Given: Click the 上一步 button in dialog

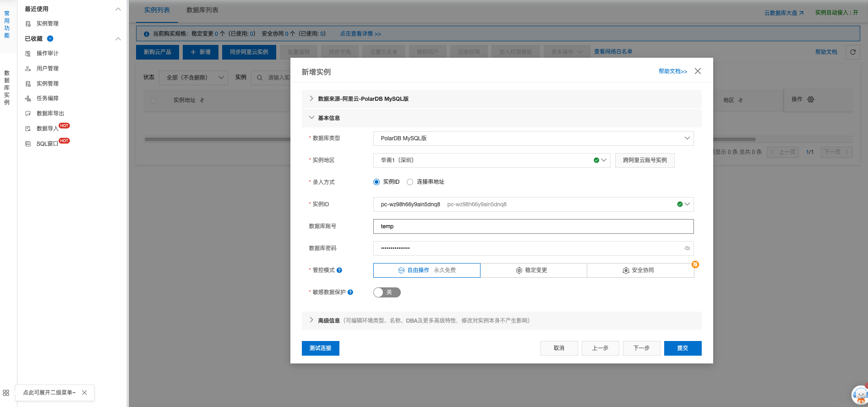Looking at the screenshot, I should (x=601, y=348).
